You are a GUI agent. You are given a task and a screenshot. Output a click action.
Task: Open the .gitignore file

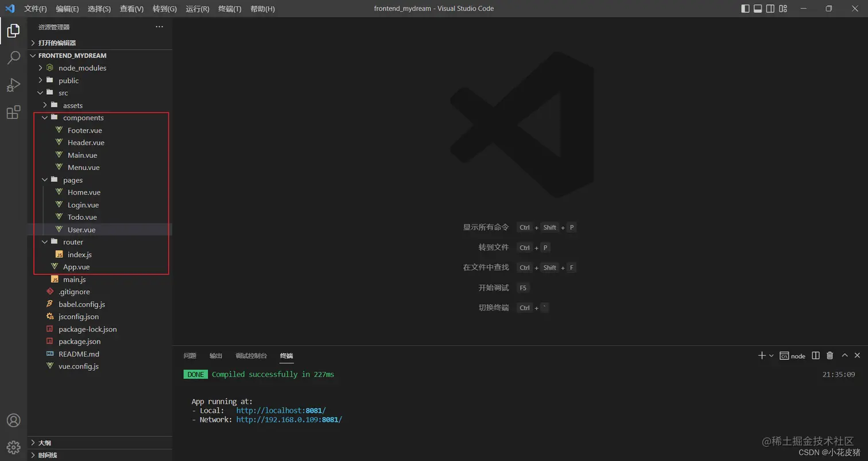(100, 292)
